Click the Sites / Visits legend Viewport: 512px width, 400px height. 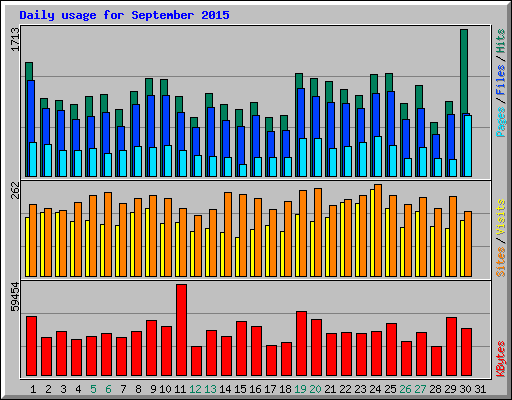coord(500,238)
